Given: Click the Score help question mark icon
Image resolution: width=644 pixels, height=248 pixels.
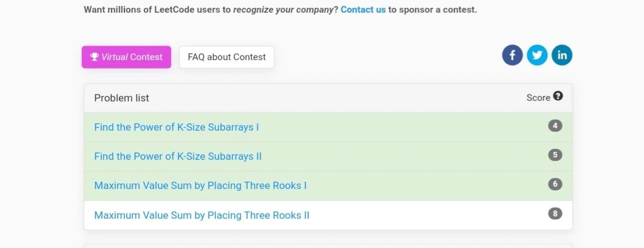Looking at the screenshot, I should click(558, 96).
